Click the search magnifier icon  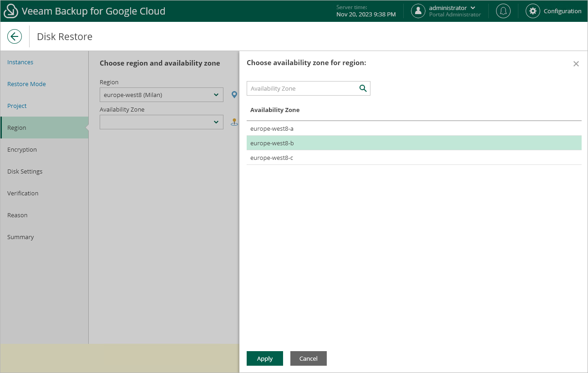pyautogui.click(x=363, y=88)
